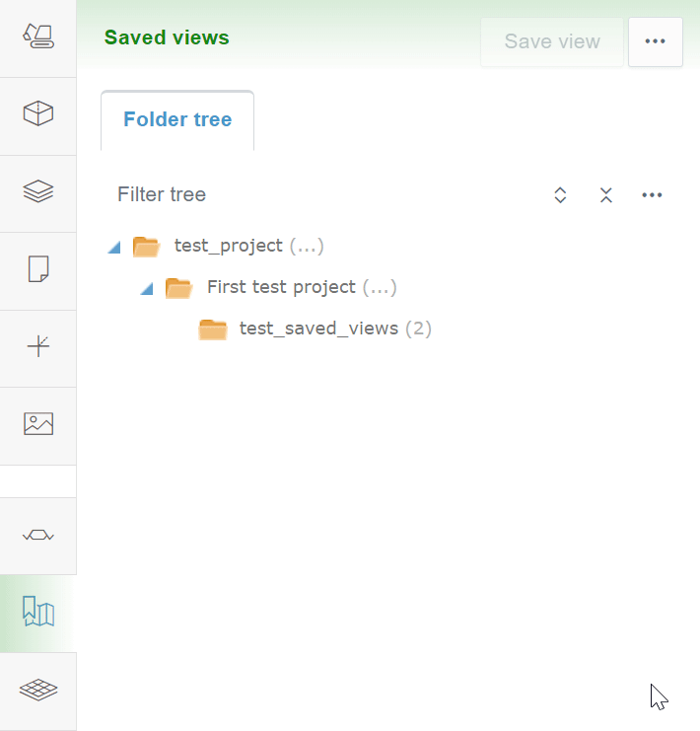Screen dimensions: 700x731
Task: Open the image picture panel icon
Action: coord(37,424)
